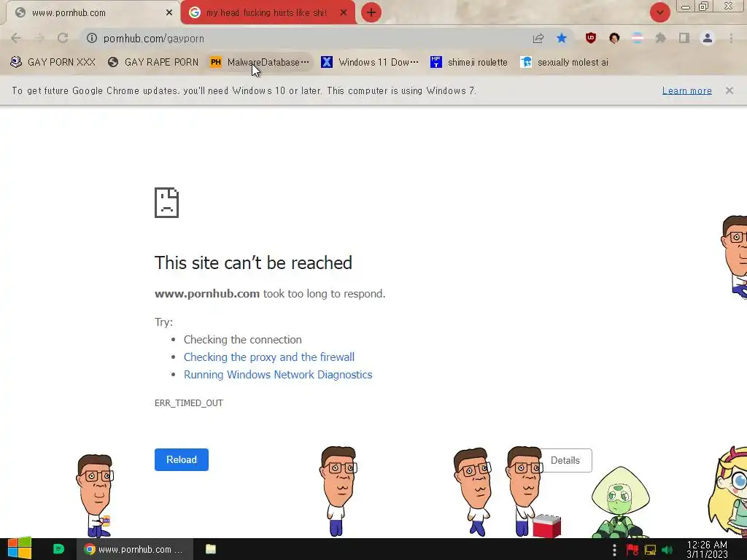Open Chrome's three-dot menu
Image resolution: width=747 pixels, height=560 pixels.
(x=731, y=38)
